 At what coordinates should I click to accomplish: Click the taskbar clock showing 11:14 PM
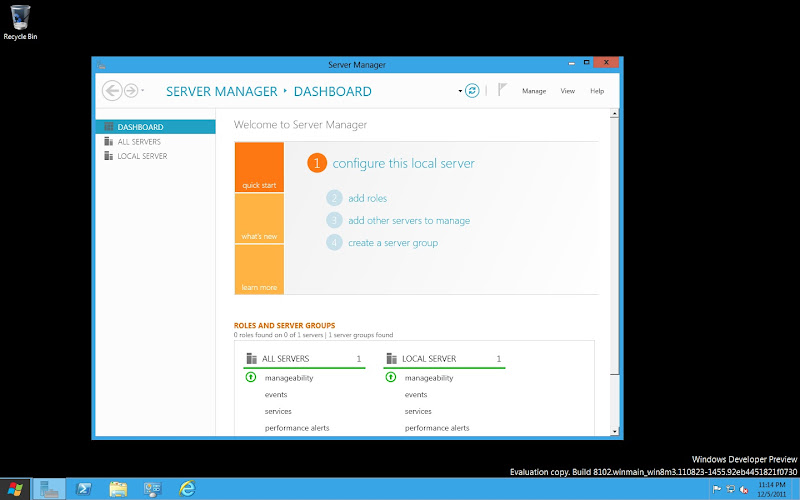pos(771,489)
